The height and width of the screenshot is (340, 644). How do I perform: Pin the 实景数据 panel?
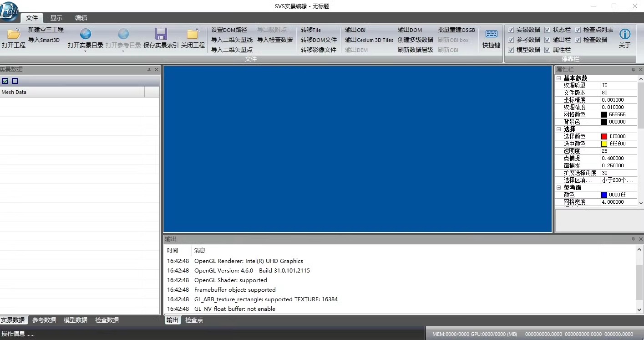click(x=149, y=70)
